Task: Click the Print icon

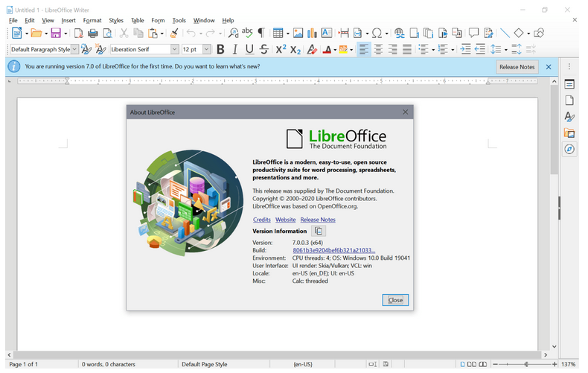Action: pos(92,33)
